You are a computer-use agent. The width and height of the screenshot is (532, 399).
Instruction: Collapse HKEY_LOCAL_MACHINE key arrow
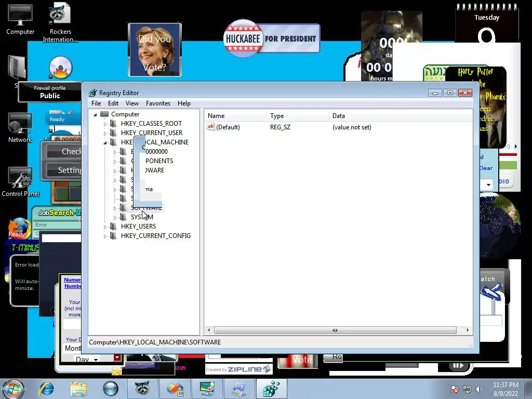pyautogui.click(x=105, y=142)
